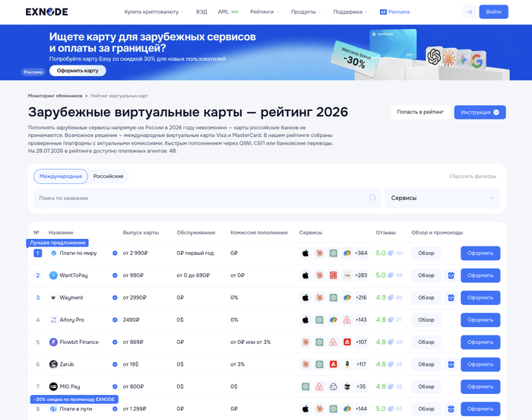Click the gift promo icon for Wayment
This screenshot has width=532, height=420.
point(451,297)
